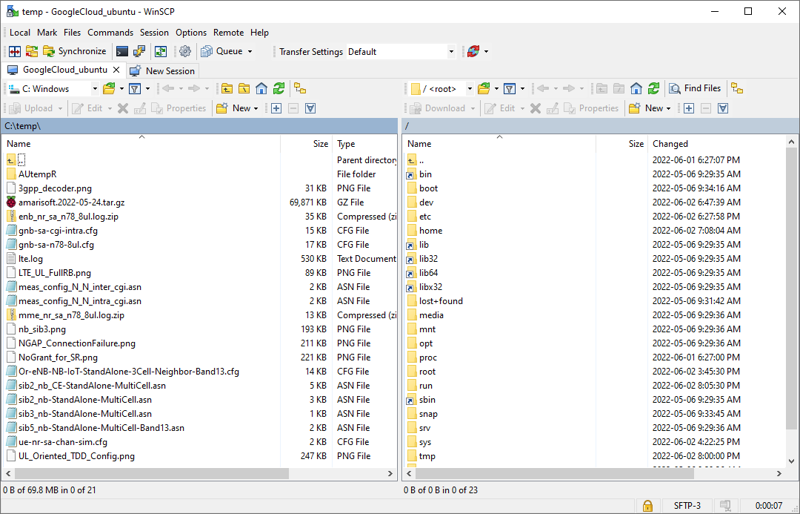This screenshot has height=514, width=800.
Task: Go to local parent directory icon
Action: coord(227,89)
